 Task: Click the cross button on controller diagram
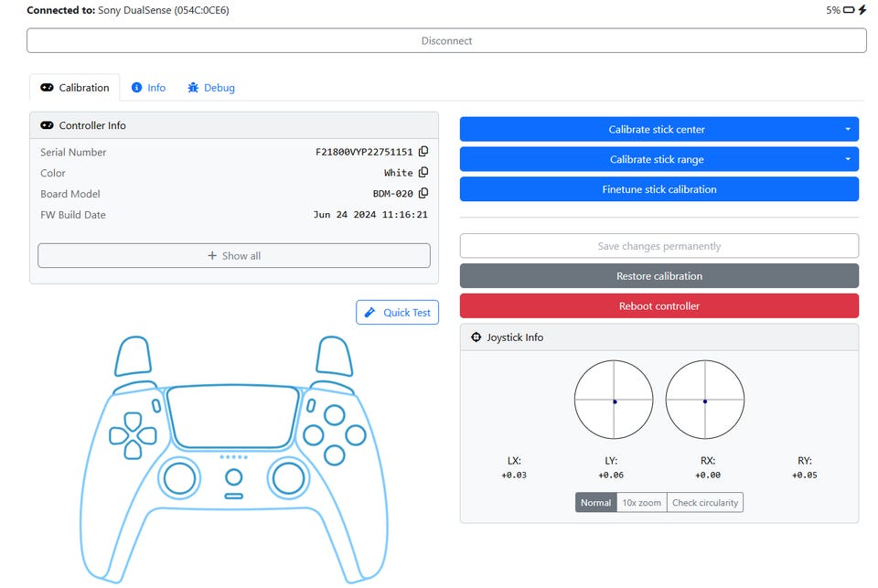tap(335, 455)
